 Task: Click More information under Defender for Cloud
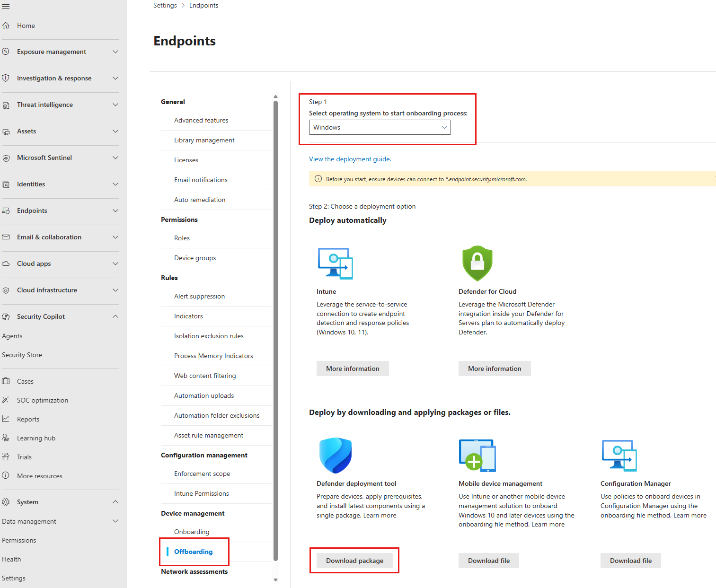[495, 369]
